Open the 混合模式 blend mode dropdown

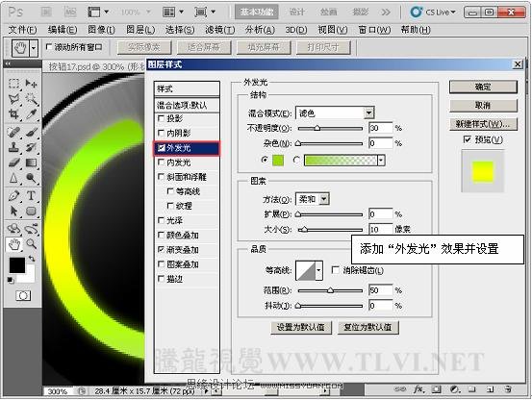click(368, 112)
